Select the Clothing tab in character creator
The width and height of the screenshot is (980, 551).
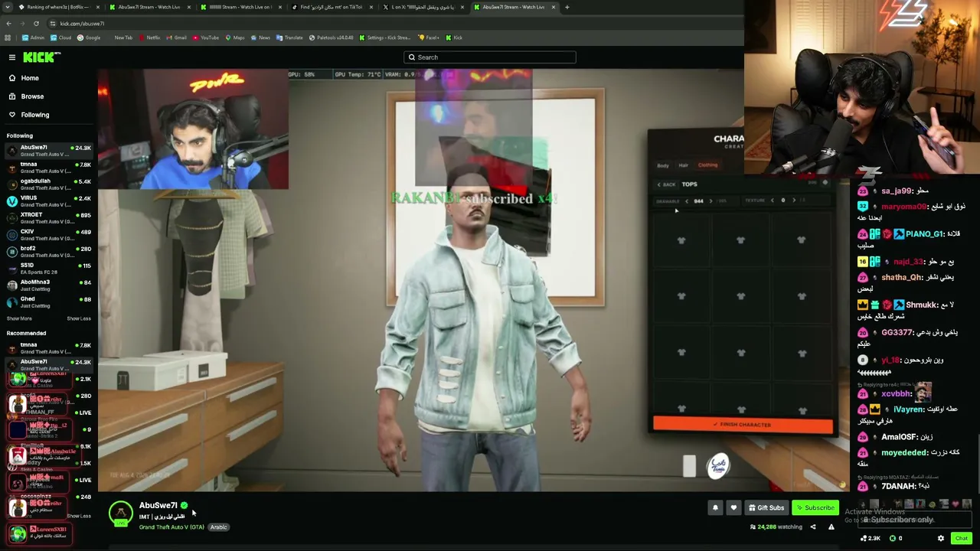click(x=707, y=165)
